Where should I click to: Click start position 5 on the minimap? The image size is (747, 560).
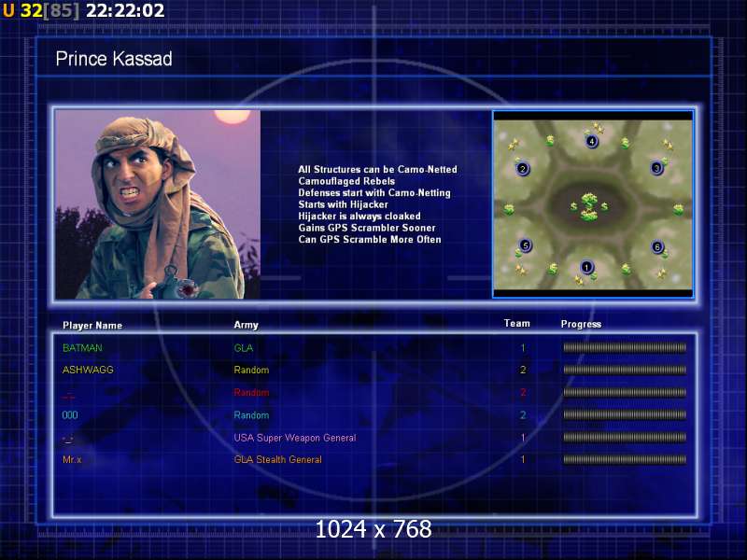525,245
